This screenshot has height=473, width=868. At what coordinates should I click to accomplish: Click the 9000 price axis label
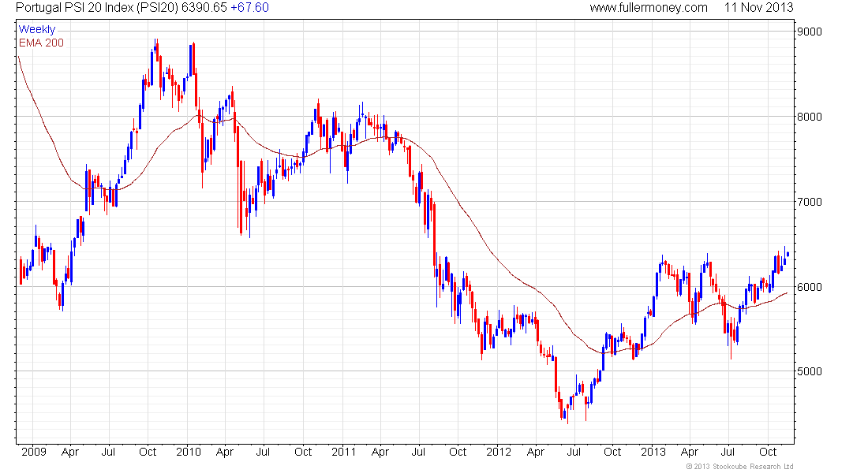[809, 32]
